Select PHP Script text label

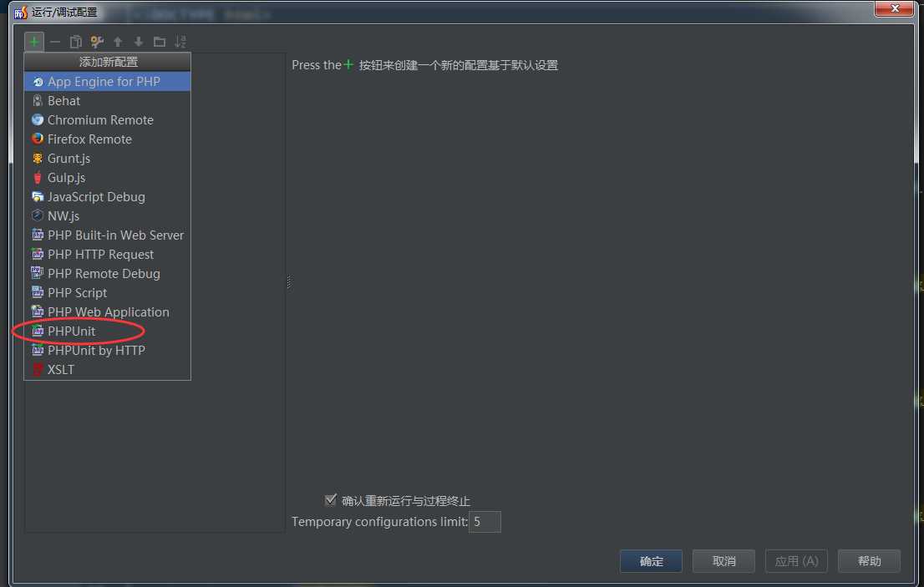point(77,293)
